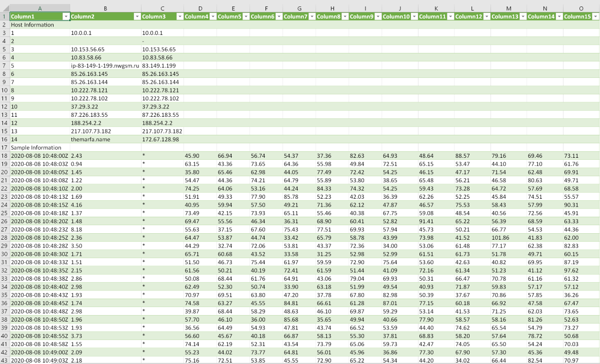The width and height of the screenshot is (600, 364).
Task: Select the cell with value 85.78
Action: pos(299,197)
